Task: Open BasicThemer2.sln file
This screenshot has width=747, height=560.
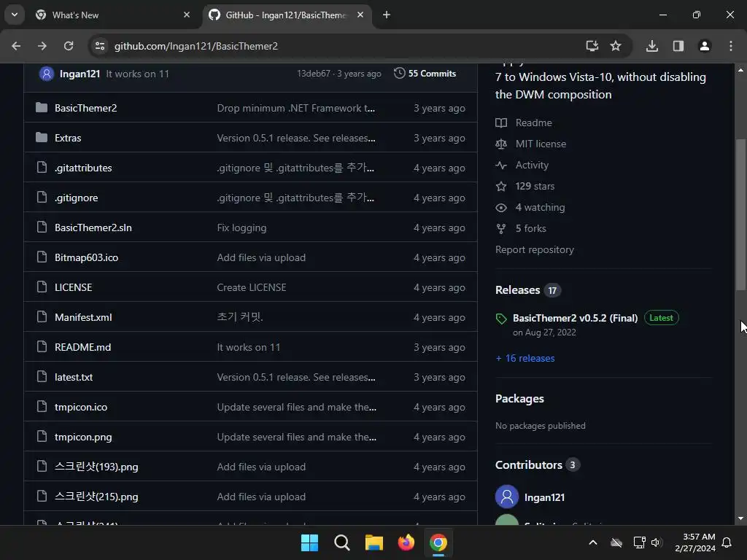Action: (93, 227)
